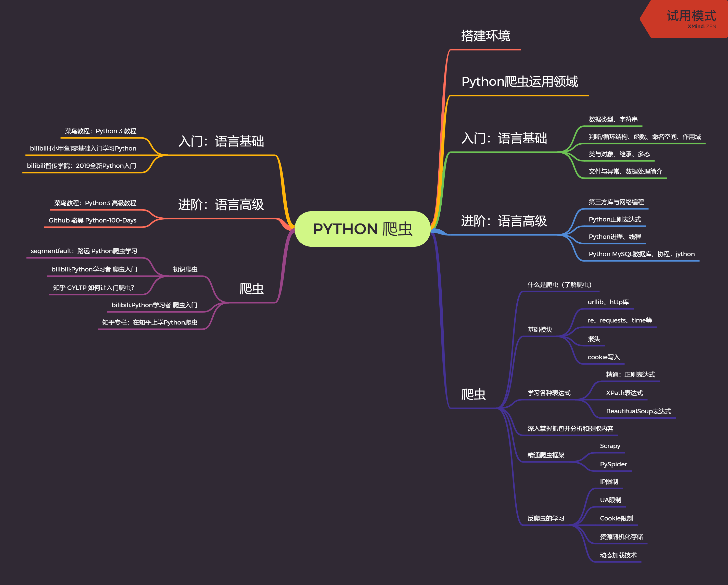This screenshot has width=728, height=585.
Task: Click 判断/循环结构、函数、命名空间、作用域 subtopic
Action: (x=645, y=137)
